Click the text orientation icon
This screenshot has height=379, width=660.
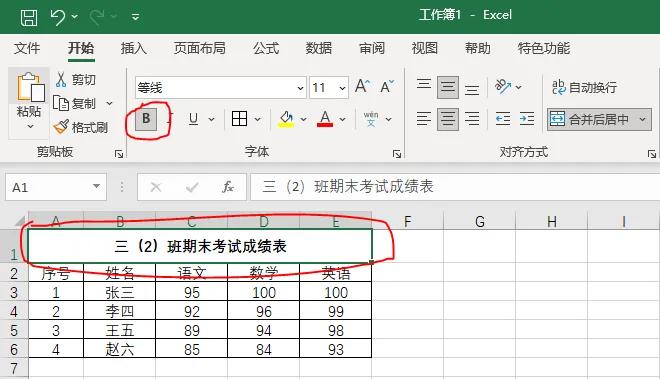(503, 87)
